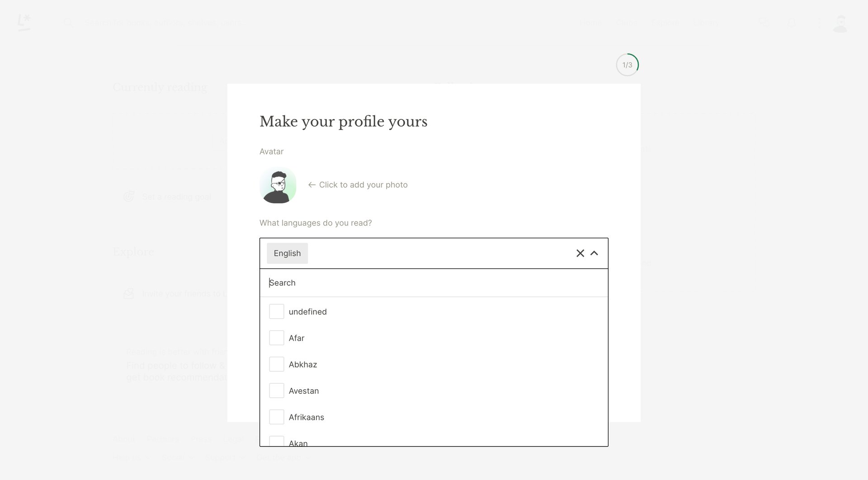Click the 1/3 progress ring indicator

[x=627, y=64]
